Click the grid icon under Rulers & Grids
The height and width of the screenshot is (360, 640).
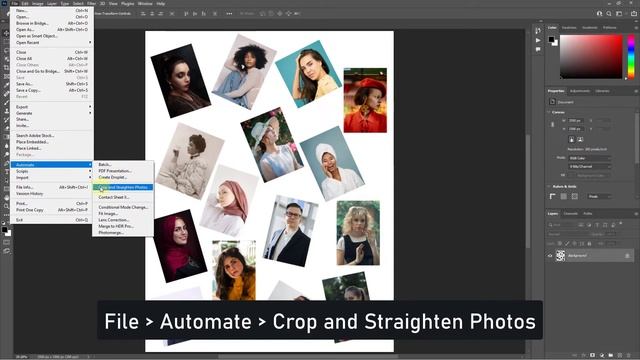[564, 196]
